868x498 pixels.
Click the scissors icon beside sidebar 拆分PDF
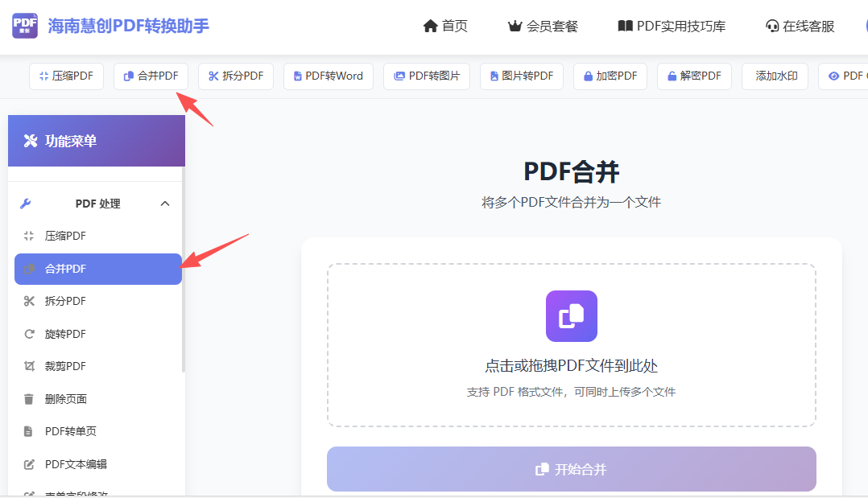click(29, 301)
